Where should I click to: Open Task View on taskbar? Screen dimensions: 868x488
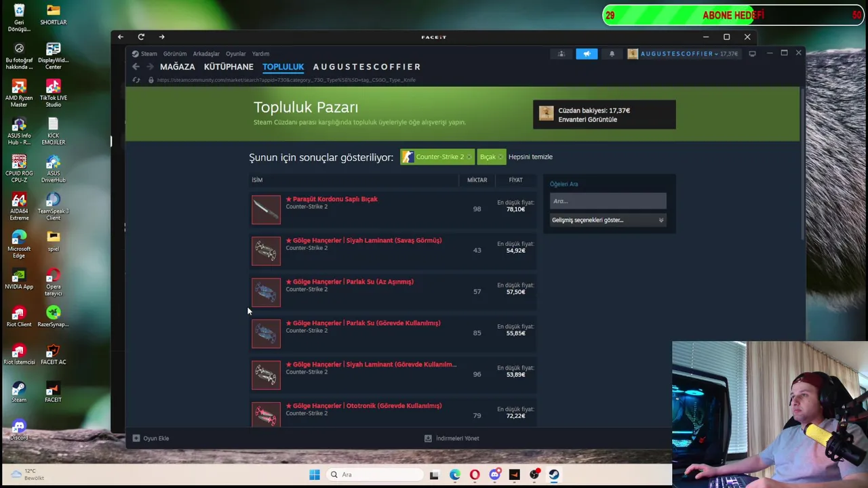click(434, 474)
